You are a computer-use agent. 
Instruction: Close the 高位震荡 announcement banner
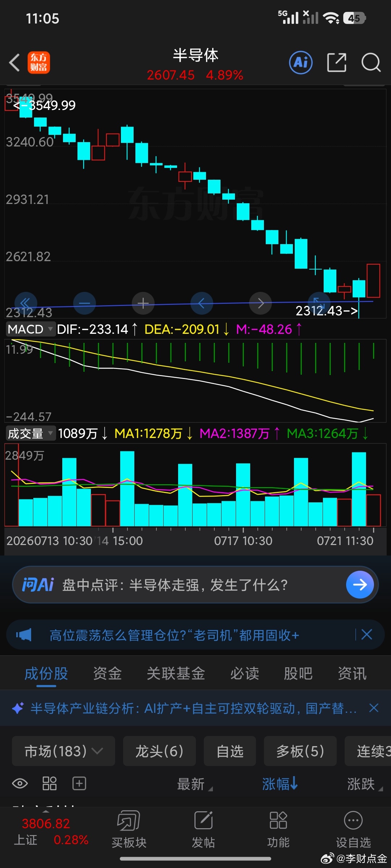point(367,634)
